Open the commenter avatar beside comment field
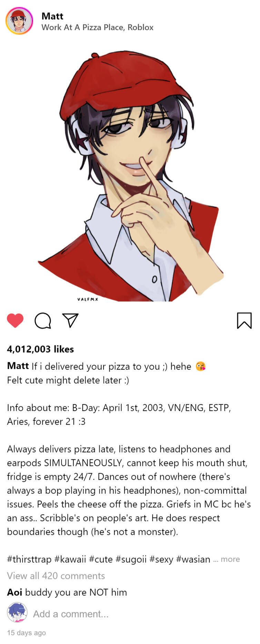 (17, 612)
